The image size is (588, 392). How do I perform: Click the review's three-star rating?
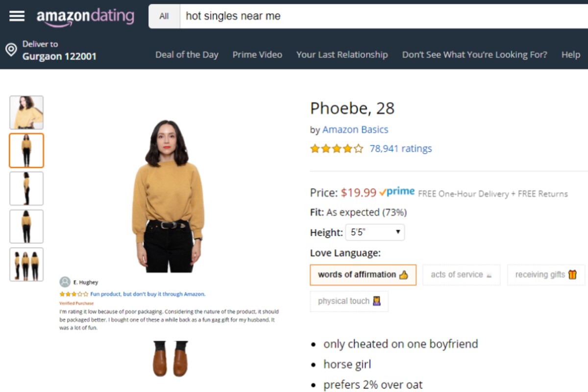[x=73, y=294]
